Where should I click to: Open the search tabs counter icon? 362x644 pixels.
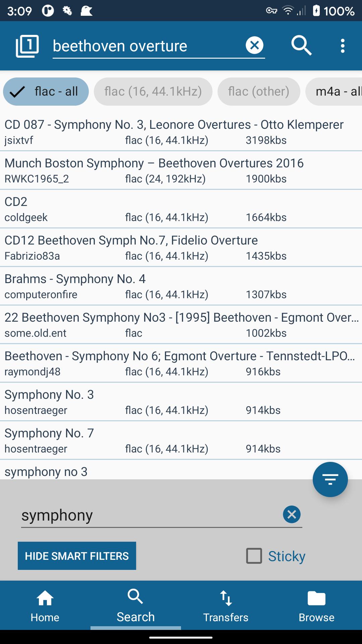(x=27, y=46)
